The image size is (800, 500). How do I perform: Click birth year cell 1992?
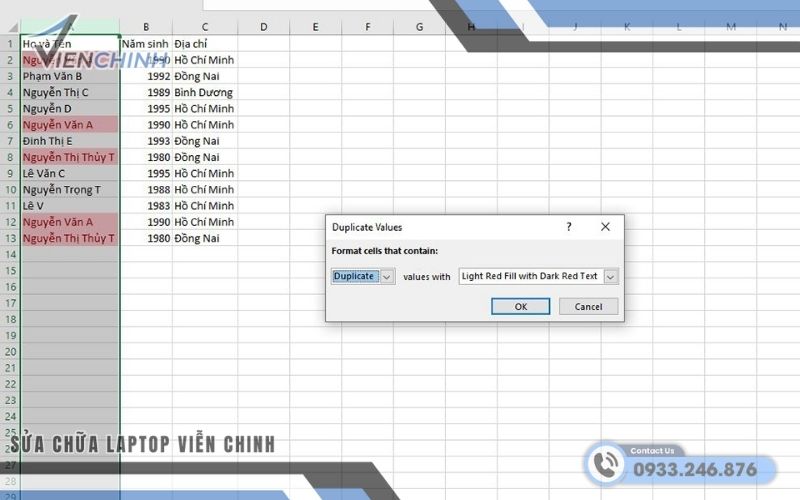pos(146,77)
